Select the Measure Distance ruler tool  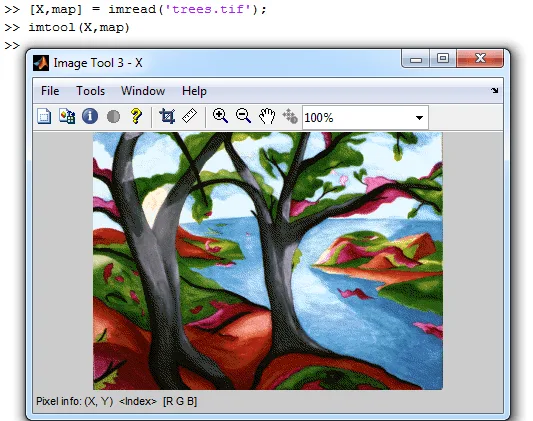coord(190,116)
